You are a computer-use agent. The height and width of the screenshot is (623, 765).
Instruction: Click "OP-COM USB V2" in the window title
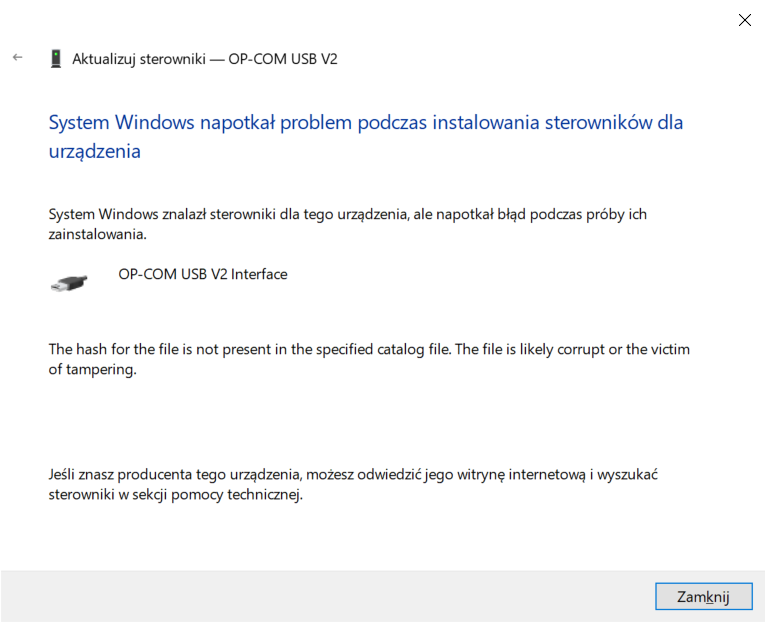tap(283, 59)
